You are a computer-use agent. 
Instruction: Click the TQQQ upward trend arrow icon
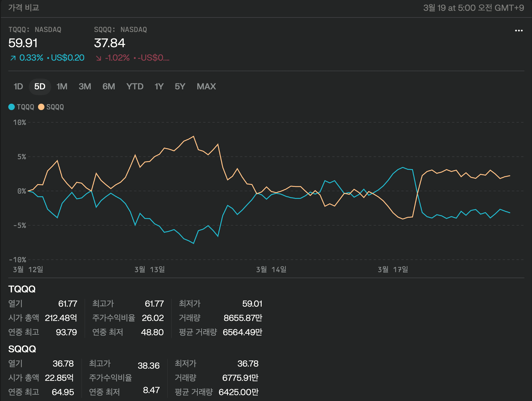pos(13,58)
